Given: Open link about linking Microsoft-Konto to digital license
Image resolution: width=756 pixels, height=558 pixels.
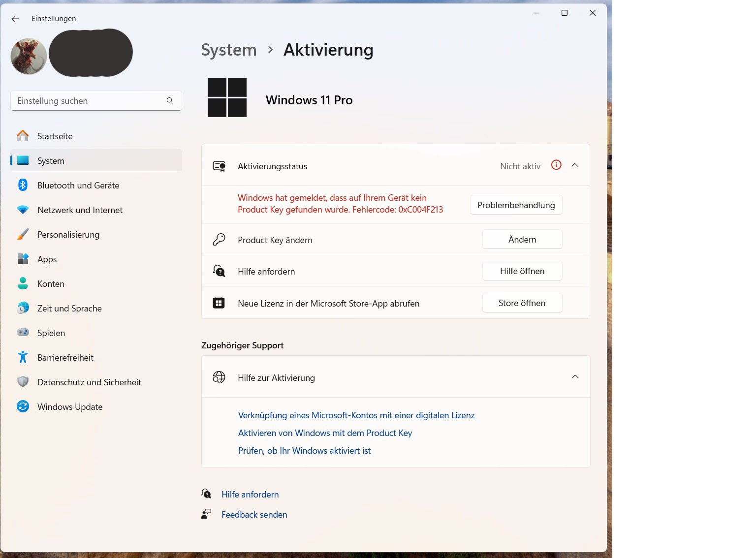Looking at the screenshot, I should click(356, 415).
